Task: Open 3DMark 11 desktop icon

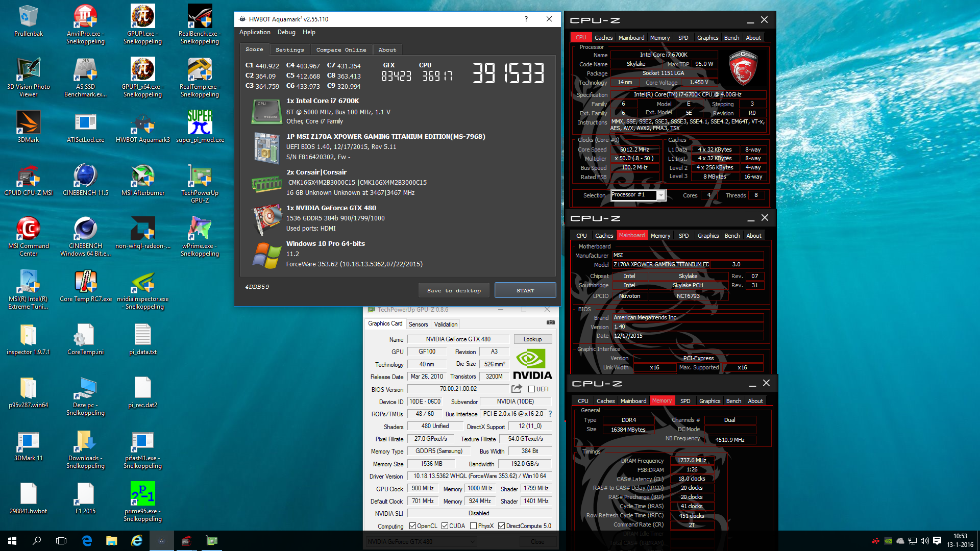Action: tap(29, 445)
